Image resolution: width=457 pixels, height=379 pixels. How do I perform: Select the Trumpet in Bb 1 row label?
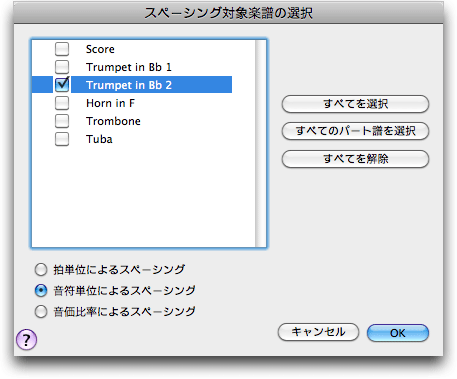coord(129,67)
